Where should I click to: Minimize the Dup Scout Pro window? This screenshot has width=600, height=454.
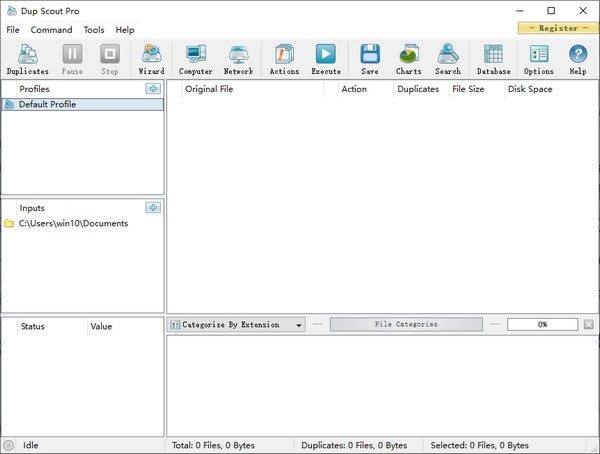(x=520, y=11)
